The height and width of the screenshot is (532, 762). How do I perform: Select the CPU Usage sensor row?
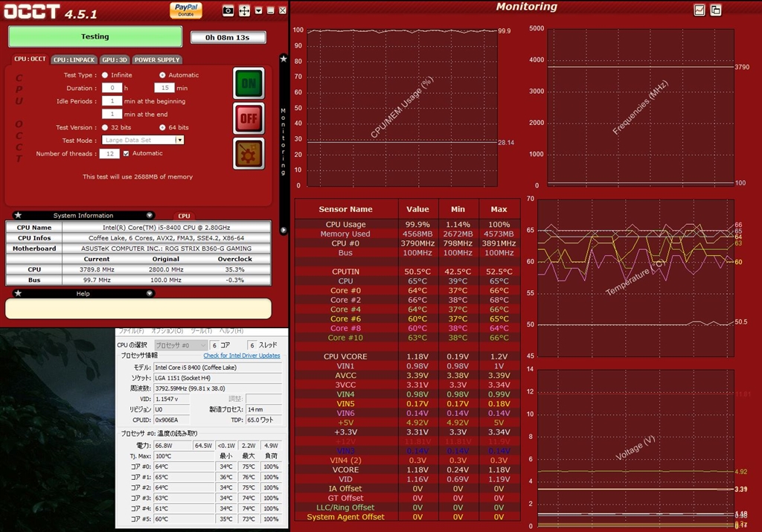[x=407, y=225]
